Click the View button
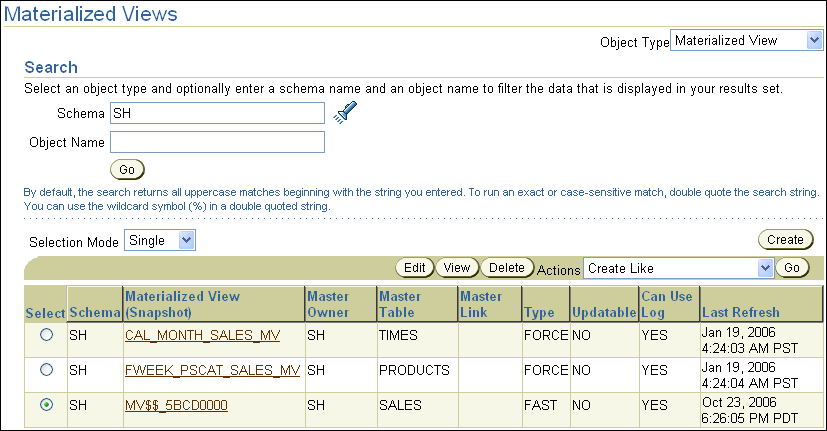Viewport: 827px width, 431px height. pyautogui.click(x=456, y=268)
